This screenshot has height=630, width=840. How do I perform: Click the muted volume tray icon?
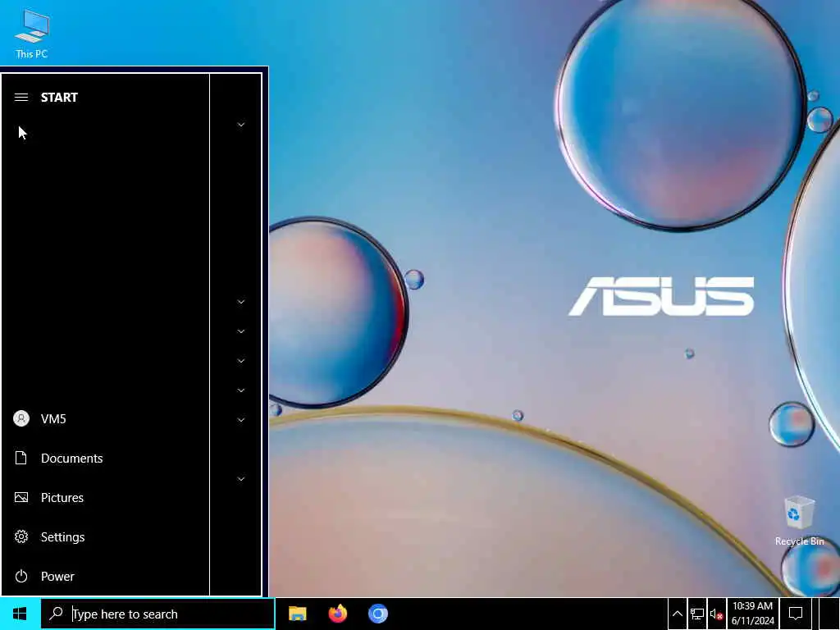click(716, 614)
